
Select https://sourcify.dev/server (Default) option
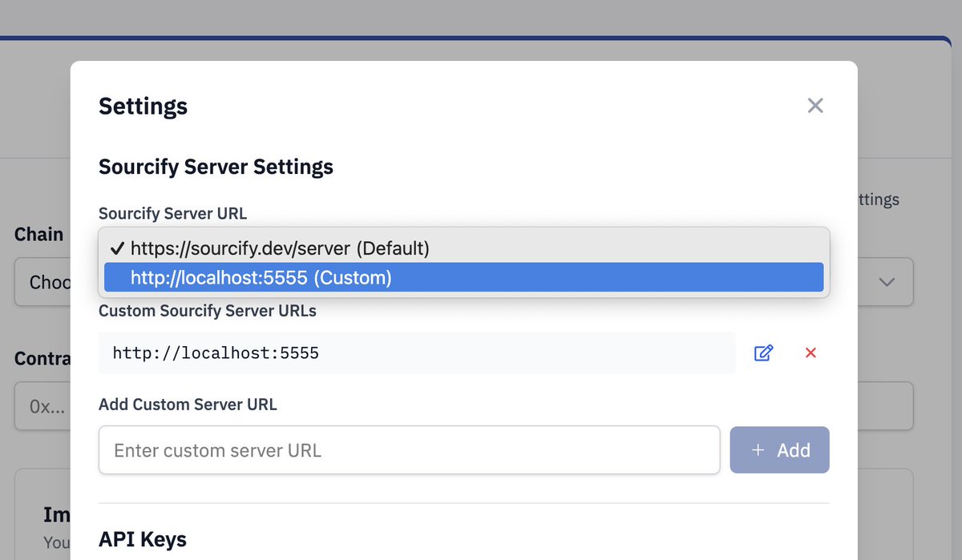(464, 248)
